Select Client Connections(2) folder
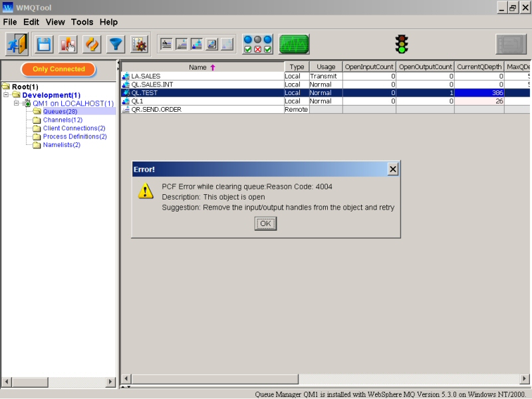532x399 pixels. pyautogui.click(x=74, y=128)
